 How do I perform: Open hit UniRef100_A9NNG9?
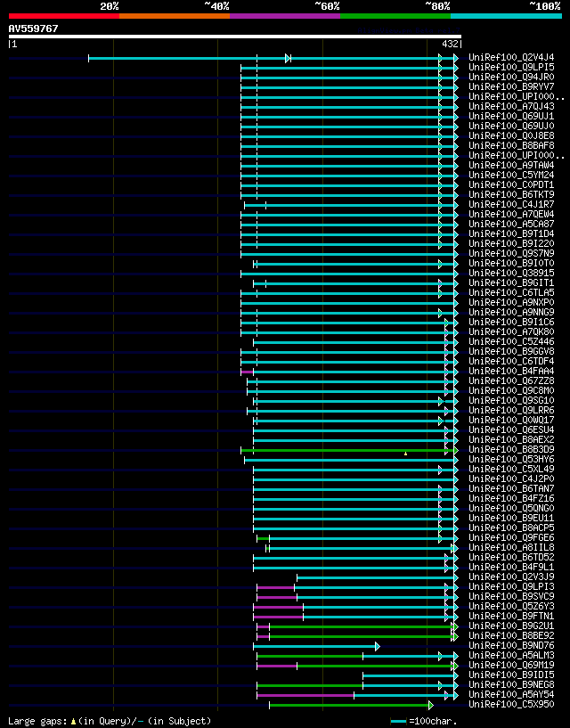pos(511,312)
